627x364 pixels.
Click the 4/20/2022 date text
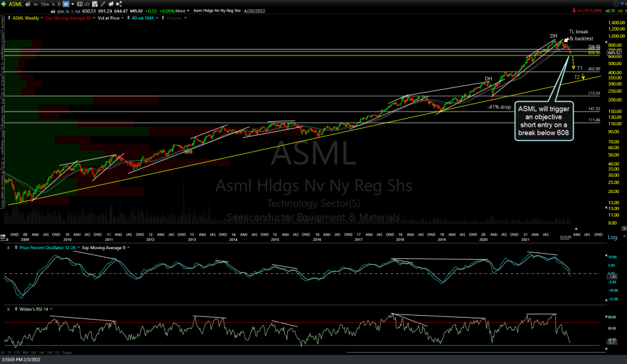pyautogui.click(x=254, y=11)
